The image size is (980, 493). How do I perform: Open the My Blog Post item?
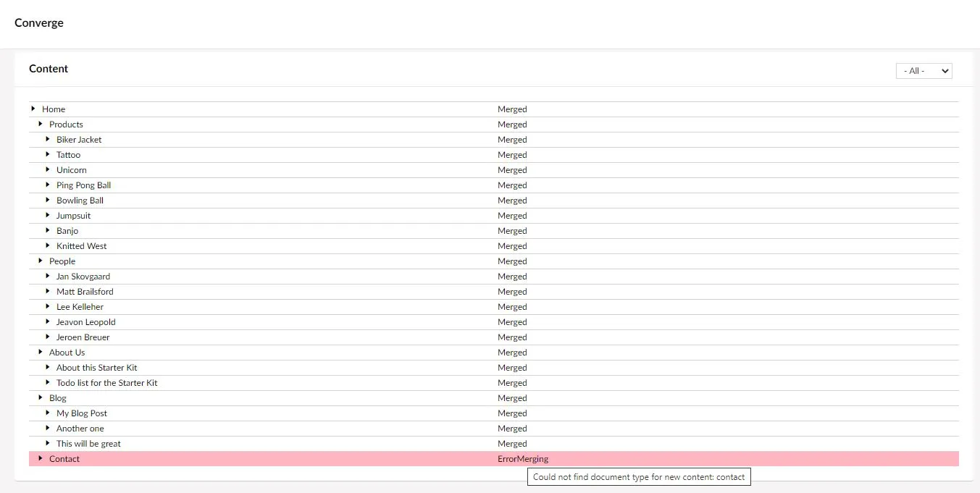pos(82,413)
